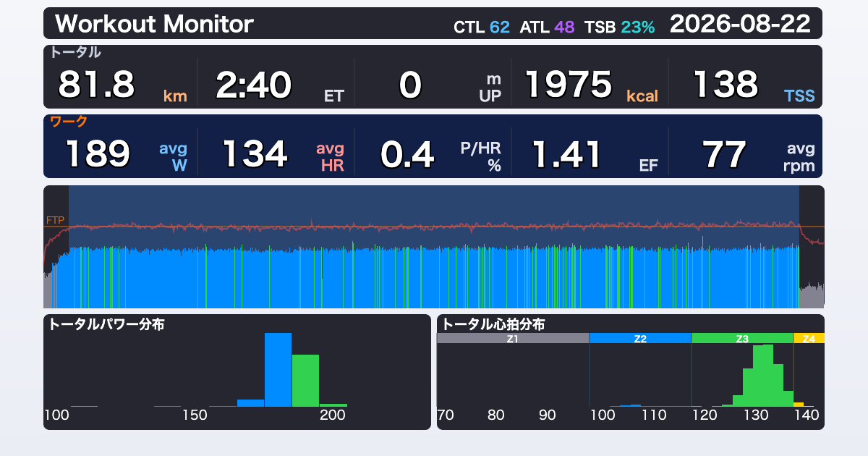Image resolution: width=868 pixels, height=456 pixels.
Task: Click the 80 heart rate axis label
Action: [x=496, y=415]
